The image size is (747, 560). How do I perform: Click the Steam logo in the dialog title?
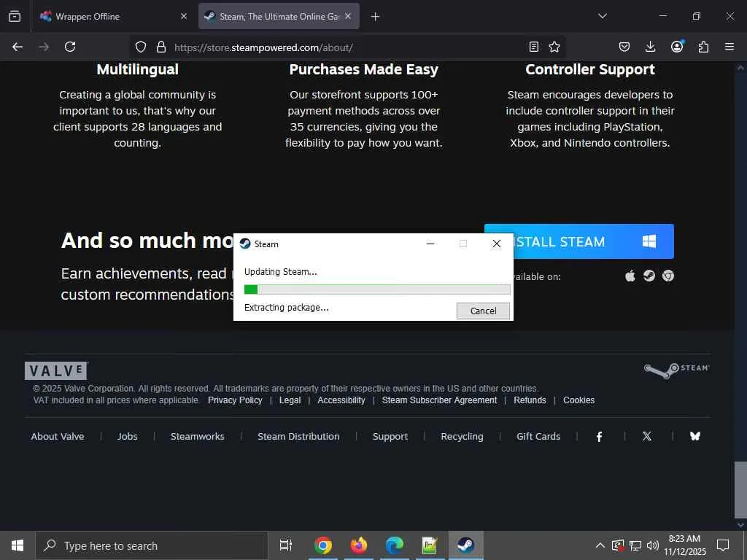click(x=245, y=244)
